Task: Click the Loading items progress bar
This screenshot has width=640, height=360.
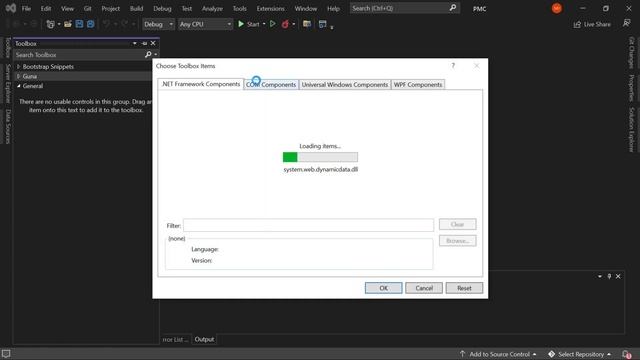Action: point(320,157)
